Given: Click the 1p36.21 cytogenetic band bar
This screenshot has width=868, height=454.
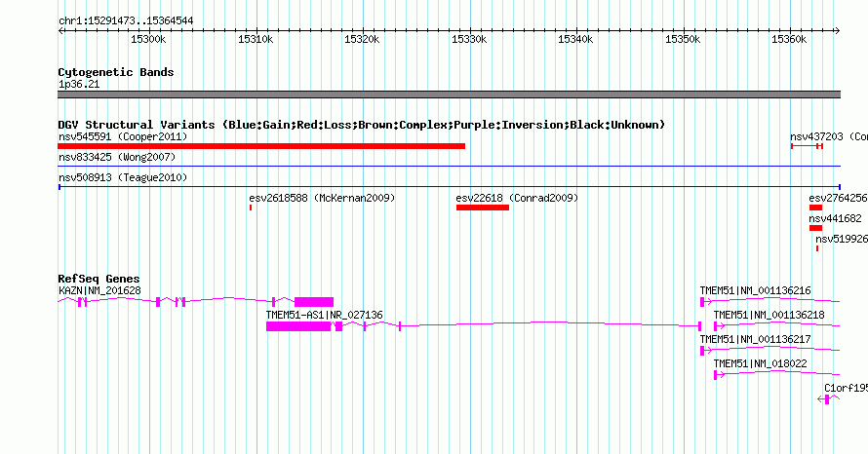Looking at the screenshot, I should pyautogui.click(x=449, y=95).
